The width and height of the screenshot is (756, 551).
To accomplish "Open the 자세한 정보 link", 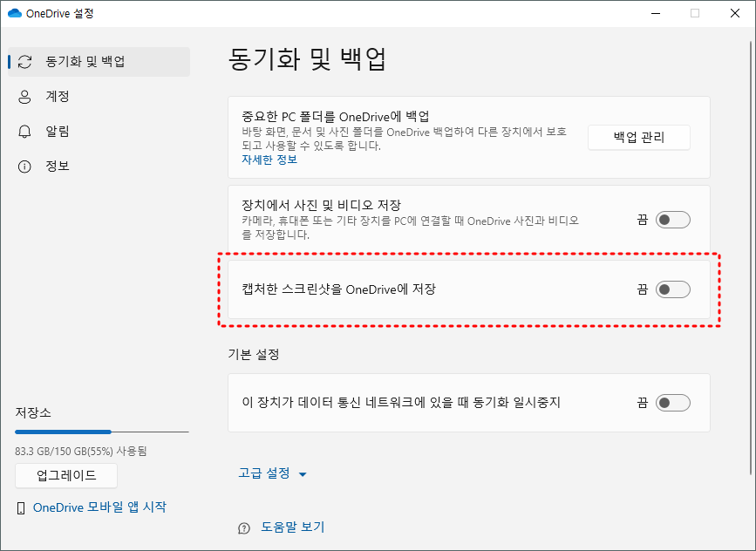I will pos(269,160).
